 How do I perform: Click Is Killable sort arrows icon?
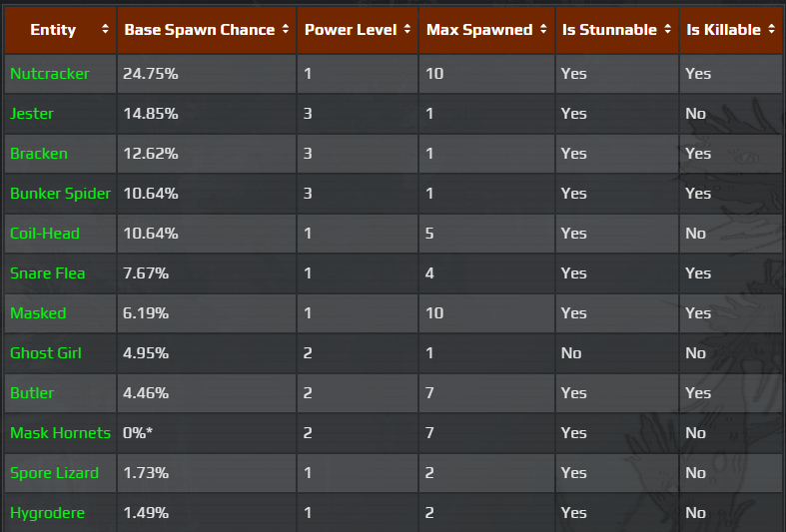pyautogui.click(x=771, y=30)
